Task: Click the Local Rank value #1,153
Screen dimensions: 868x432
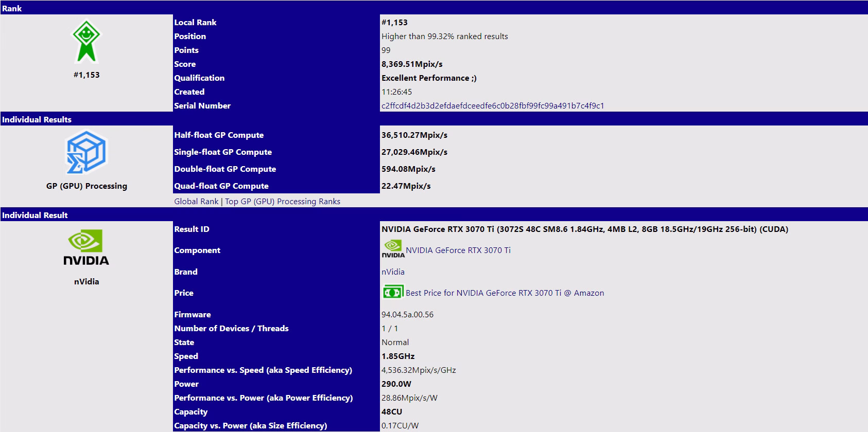Action: coord(394,22)
